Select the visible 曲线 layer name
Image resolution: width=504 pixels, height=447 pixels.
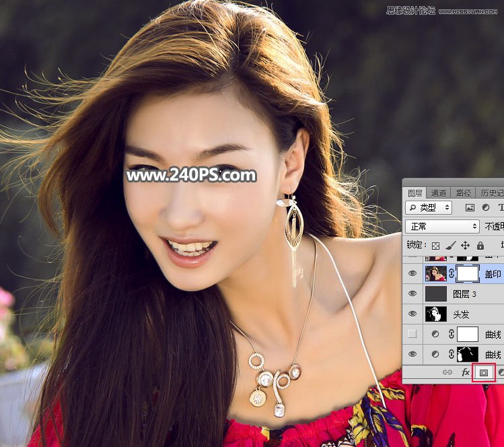click(493, 355)
